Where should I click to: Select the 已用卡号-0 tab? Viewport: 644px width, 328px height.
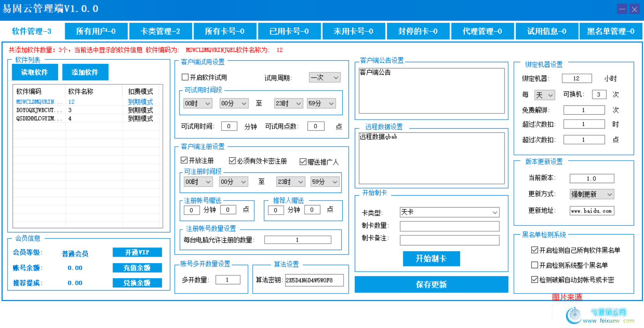click(289, 31)
